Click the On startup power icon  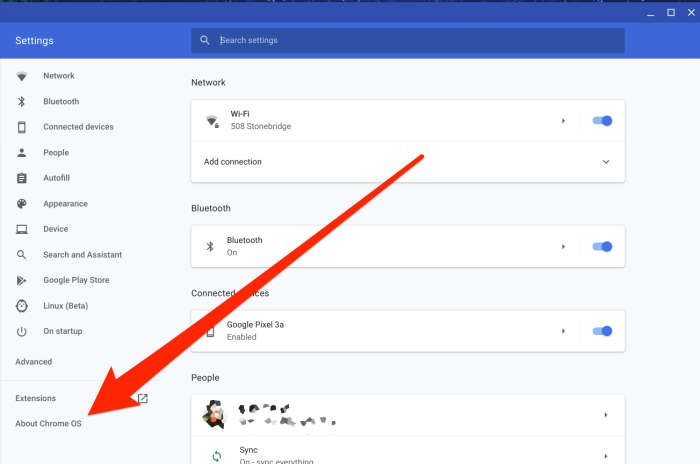(21, 331)
